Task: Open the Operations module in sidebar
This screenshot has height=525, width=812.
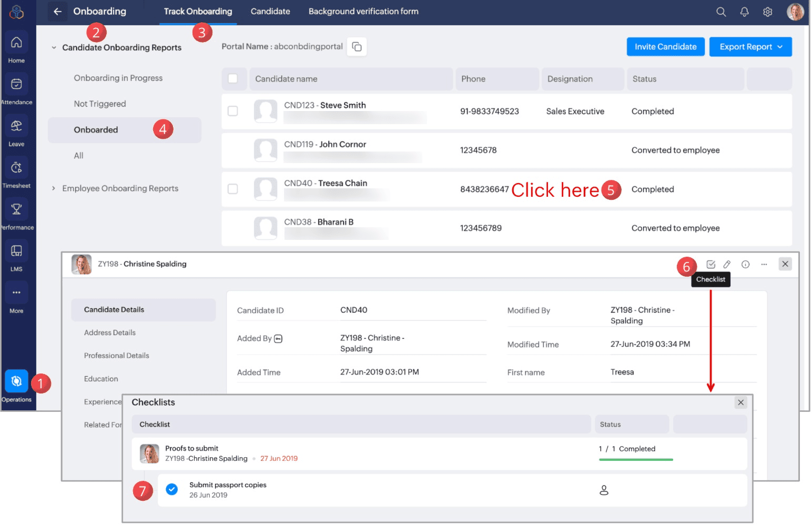Action: tap(16, 381)
